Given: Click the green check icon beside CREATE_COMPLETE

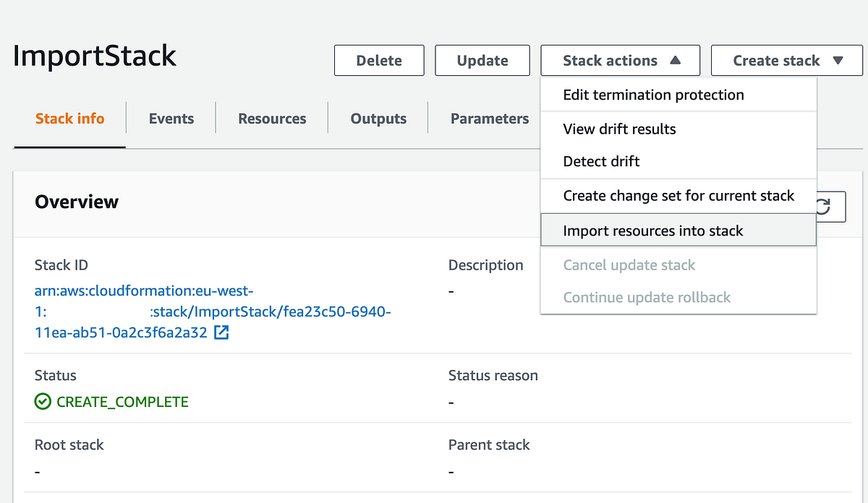Looking at the screenshot, I should (x=42, y=401).
